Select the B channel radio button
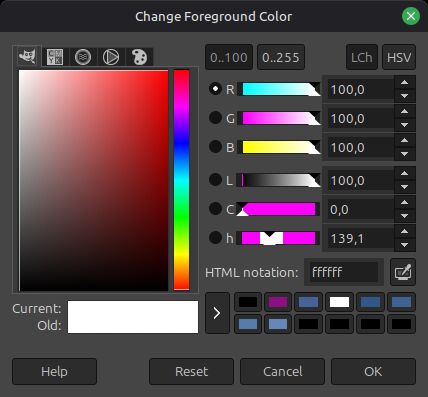Screen dimensions: 428x397 tap(215, 147)
